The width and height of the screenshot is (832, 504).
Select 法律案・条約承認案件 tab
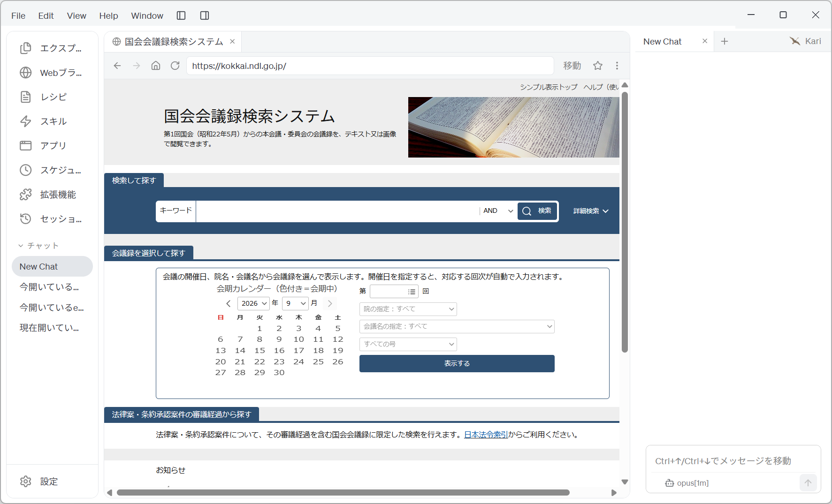tap(182, 414)
